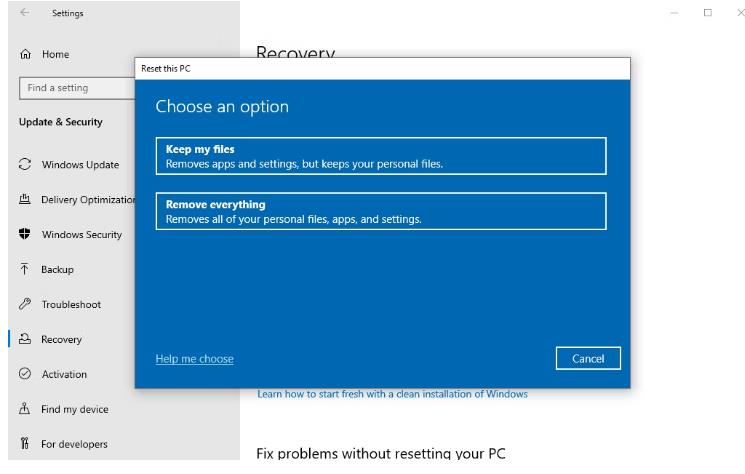Click the Windows Update refresh icon
Screen dimensions: 745x474
25,164
